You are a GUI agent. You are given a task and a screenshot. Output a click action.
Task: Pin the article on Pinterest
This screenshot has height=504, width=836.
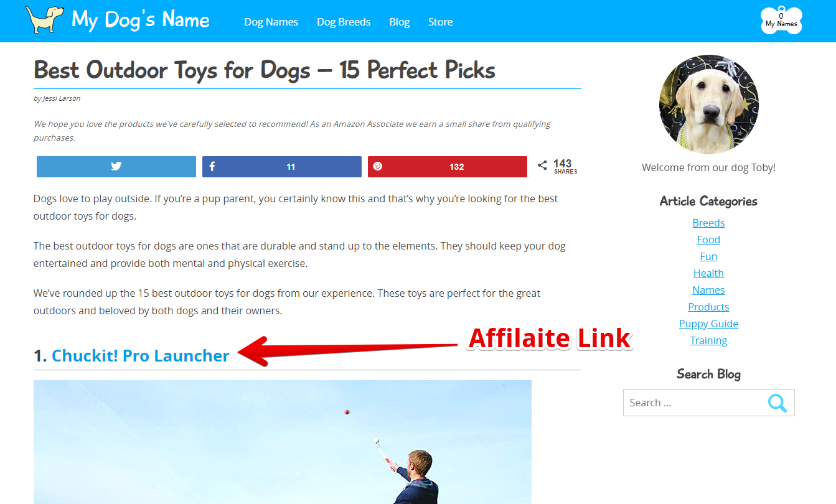pyautogui.click(x=448, y=167)
